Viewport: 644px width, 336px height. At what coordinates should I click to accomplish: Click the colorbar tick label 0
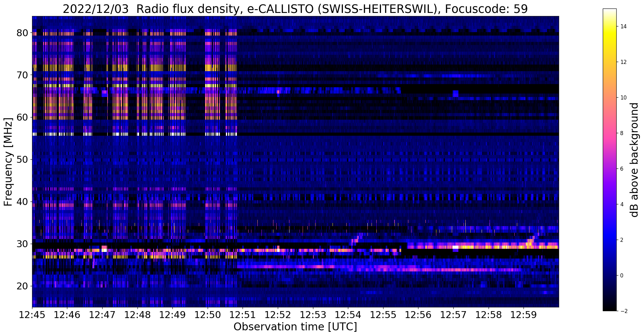pos(621,276)
